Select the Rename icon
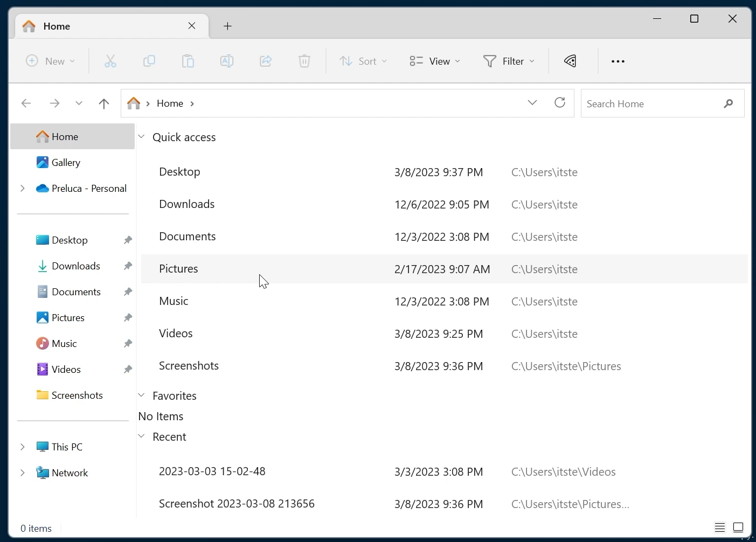 click(226, 61)
